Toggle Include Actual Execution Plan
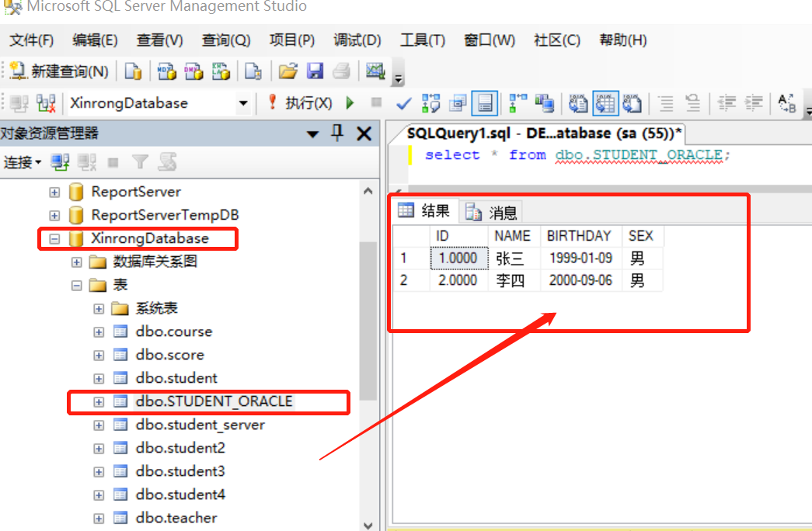812x531 pixels. pyautogui.click(x=518, y=103)
